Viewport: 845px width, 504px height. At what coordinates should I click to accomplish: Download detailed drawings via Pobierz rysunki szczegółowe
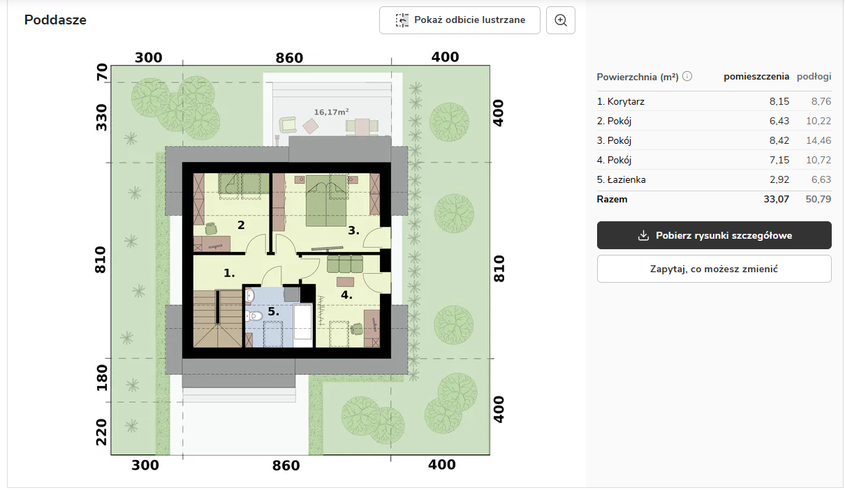(x=714, y=235)
